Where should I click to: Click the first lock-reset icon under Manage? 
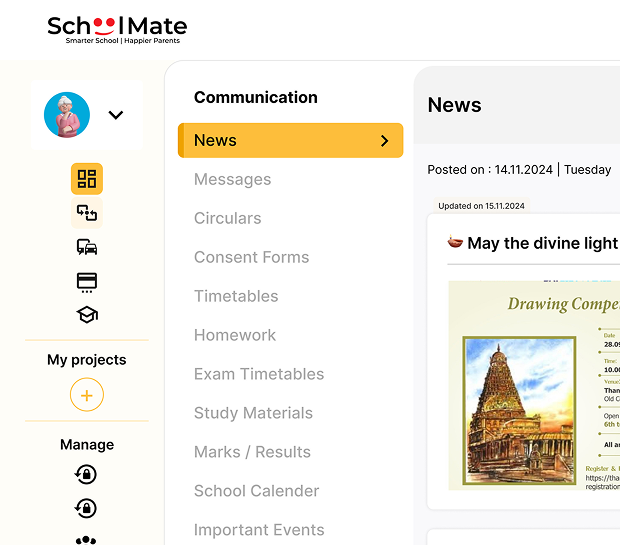pyautogui.click(x=86, y=474)
